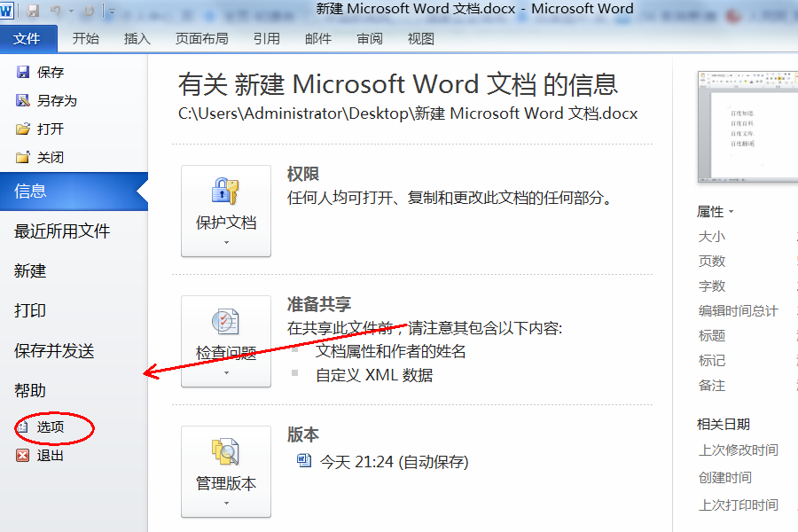Expand the 保护文档 dropdown arrow
This screenshot has height=532, width=798.
pyautogui.click(x=226, y=243)
